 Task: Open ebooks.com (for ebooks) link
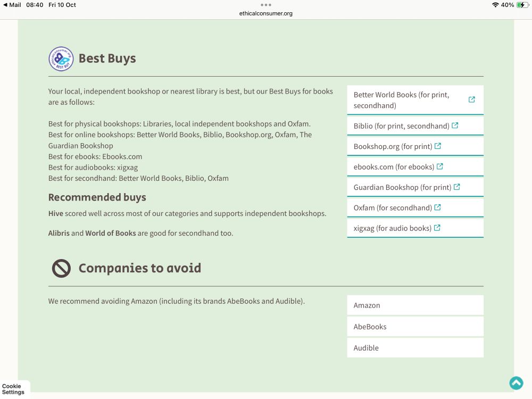(x=415, y=167)
